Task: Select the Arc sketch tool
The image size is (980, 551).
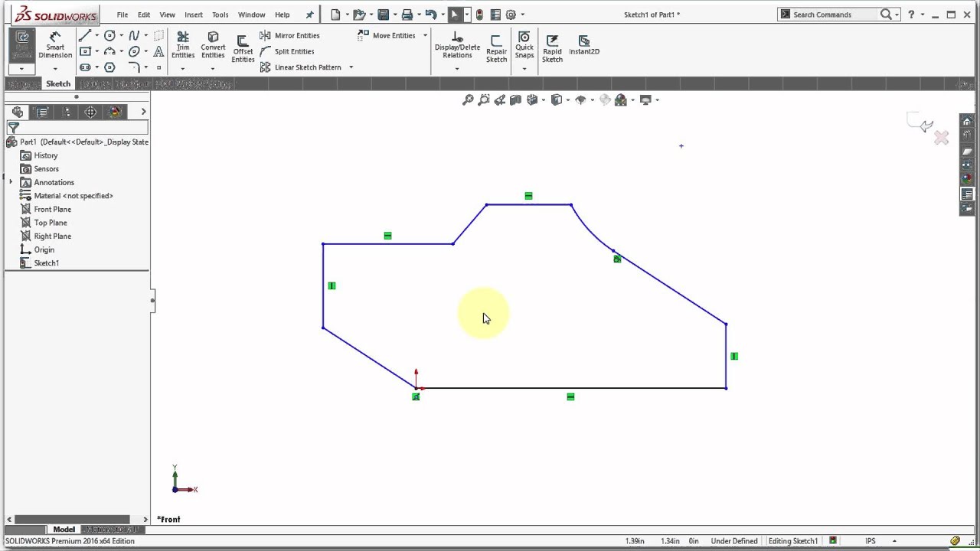Action: point(109,51)
